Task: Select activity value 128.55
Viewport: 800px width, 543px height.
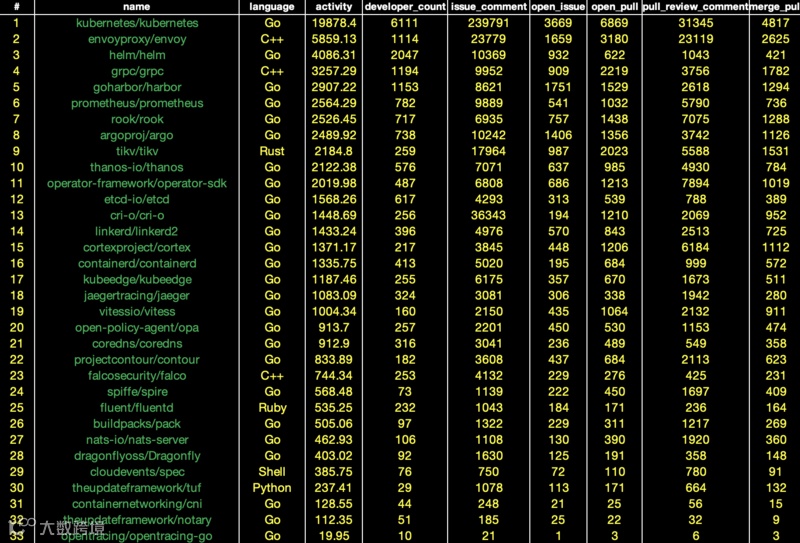Action: (334, 504)
